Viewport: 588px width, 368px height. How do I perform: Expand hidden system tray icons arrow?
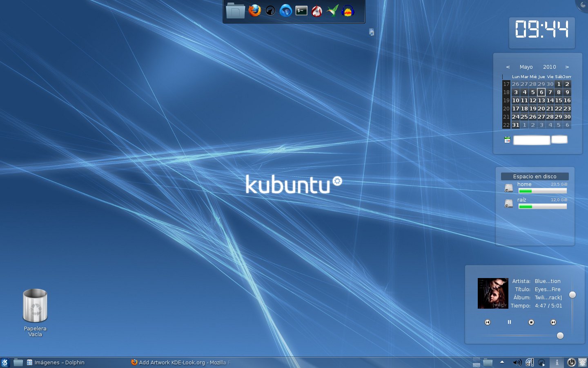[x=502, y=362]
